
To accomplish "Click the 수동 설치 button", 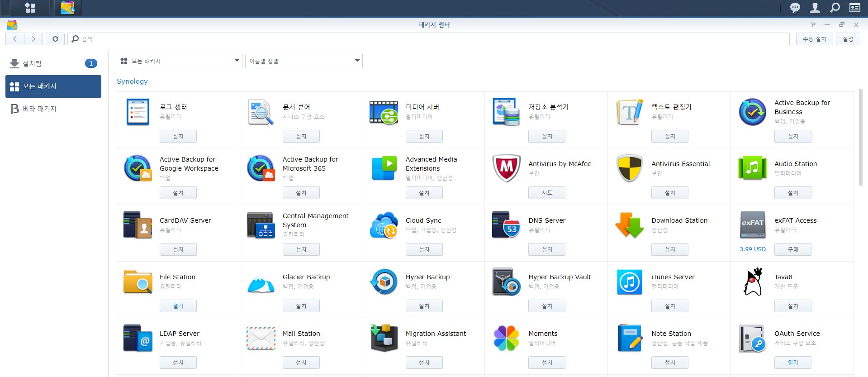I will point(814,39).
